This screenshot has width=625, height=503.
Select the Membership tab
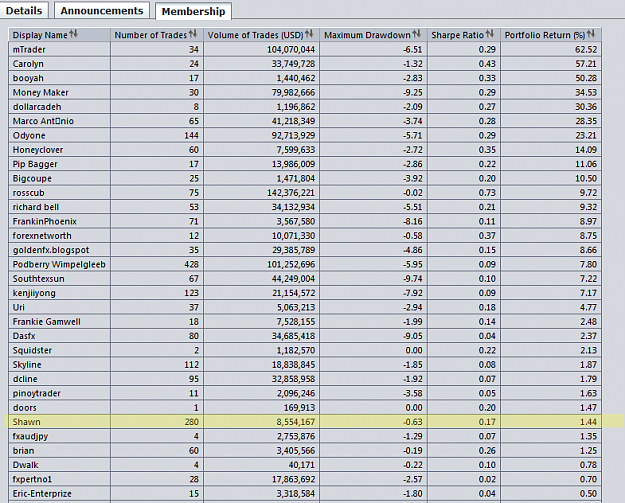point(193,11)
